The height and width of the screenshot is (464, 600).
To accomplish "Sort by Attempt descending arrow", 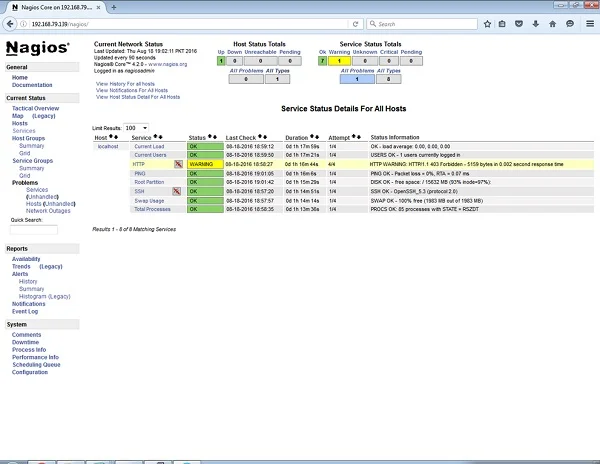I will click(x=359, y=137).
